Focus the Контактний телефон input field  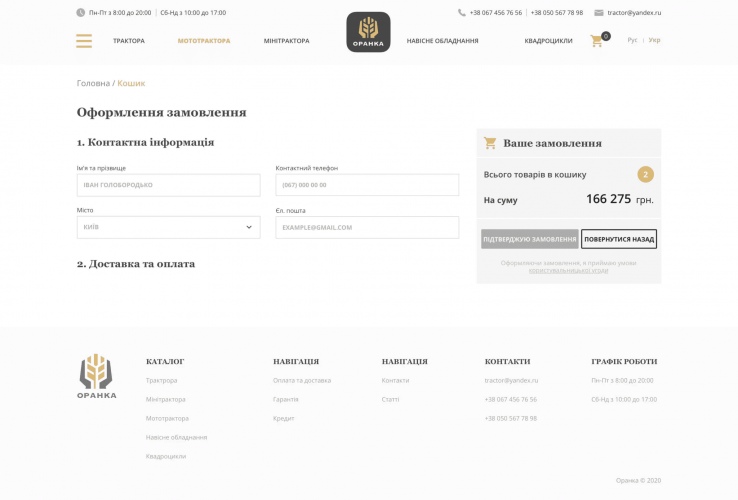pos(367,185)
